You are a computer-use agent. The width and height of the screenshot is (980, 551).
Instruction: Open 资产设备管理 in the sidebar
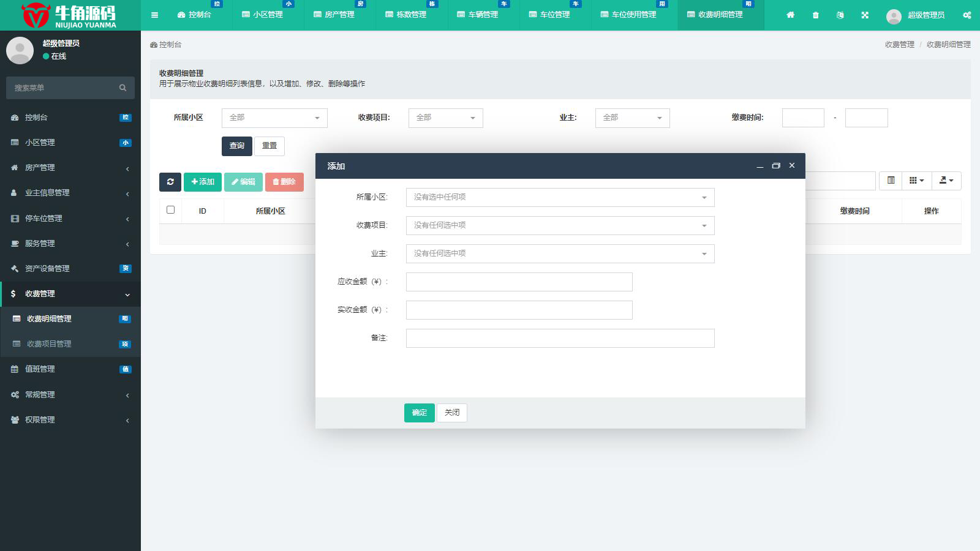(x=70, y=269)
